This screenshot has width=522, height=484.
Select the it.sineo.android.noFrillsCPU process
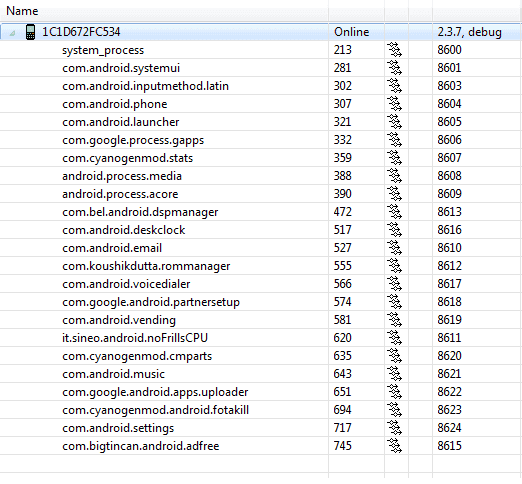[x=135, y=338]
